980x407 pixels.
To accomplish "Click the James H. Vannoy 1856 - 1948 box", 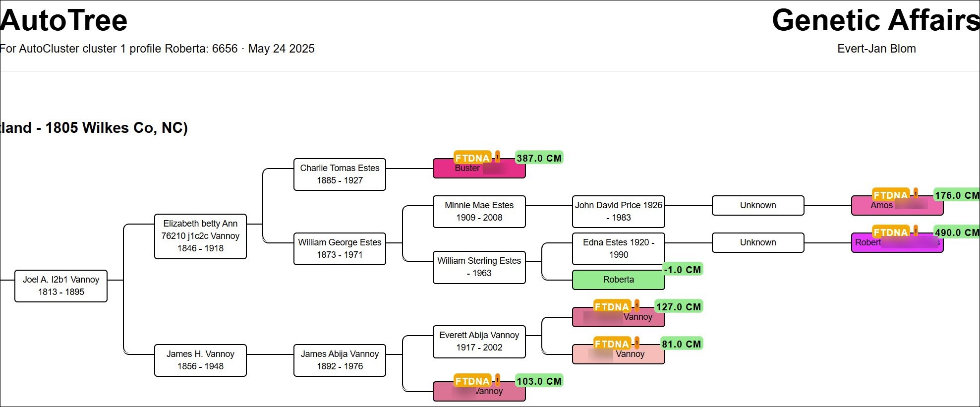I will point(200,360).
